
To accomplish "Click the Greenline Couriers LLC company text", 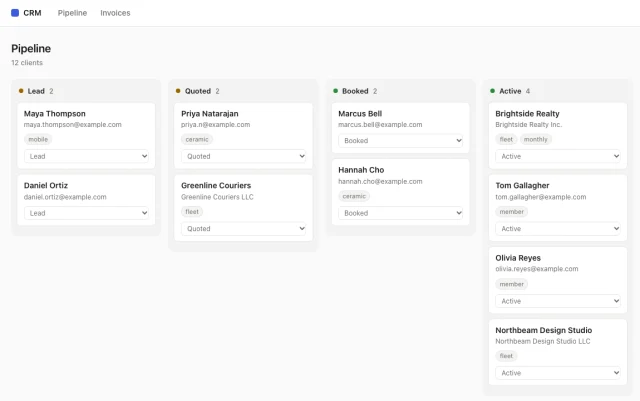I will click(x=217, y=197).
